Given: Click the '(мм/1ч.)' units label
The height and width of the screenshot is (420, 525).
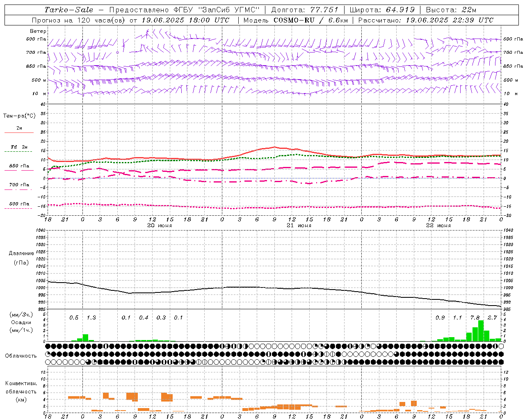Looking at the screenshot, I should pos(21,330).
